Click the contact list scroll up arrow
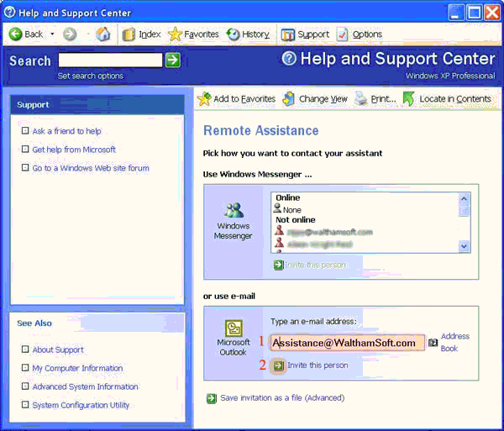This screenshot has height=431, width=504. pyautogui.click(x=464, y=199)
